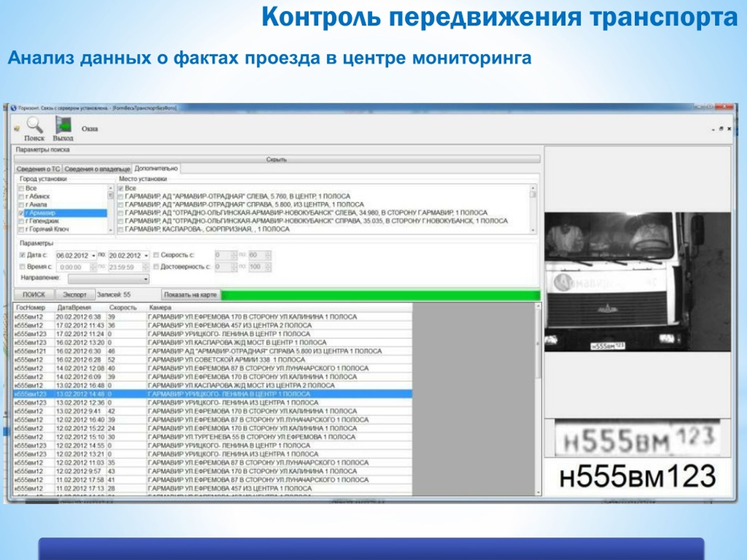
Task: Click the Экспорт button
Action: pyautogui.click(x=75, y=295)
